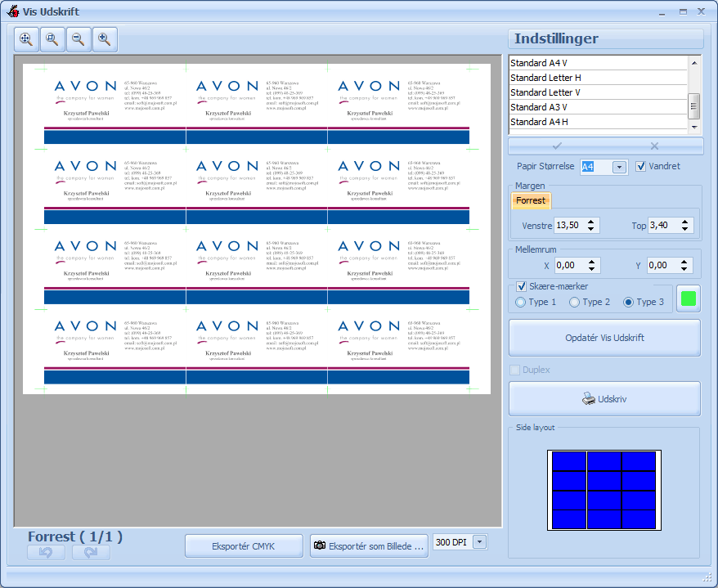This screenshot has height=588, width=718.
Task: Click the left curved arrow under Forrest (1/1)
Action: pos(46,552)
